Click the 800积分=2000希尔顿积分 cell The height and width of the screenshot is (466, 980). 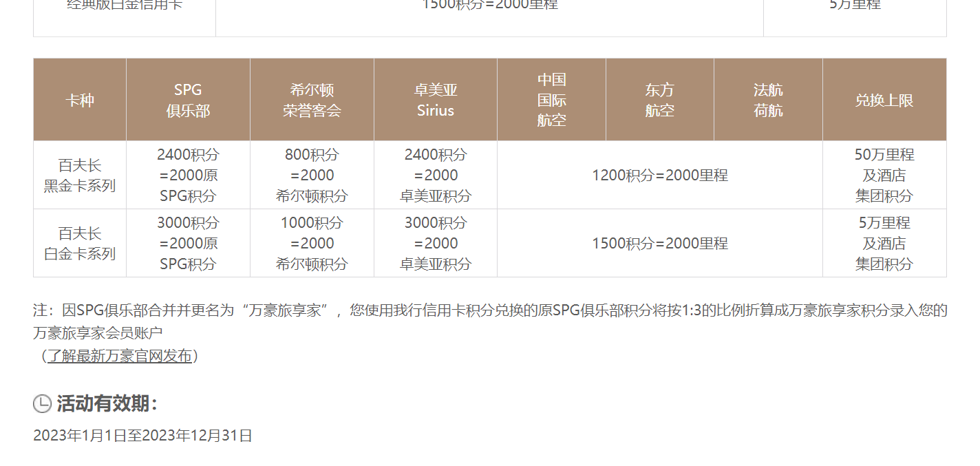point(312,175)
